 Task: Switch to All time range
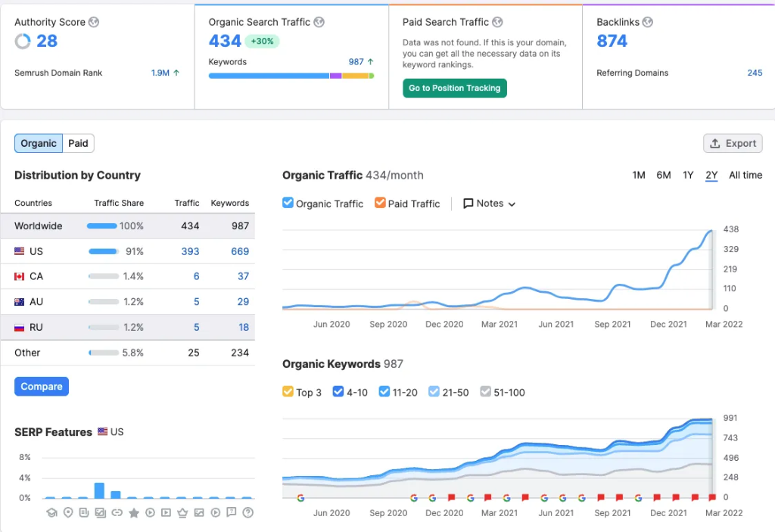point(745,176)
